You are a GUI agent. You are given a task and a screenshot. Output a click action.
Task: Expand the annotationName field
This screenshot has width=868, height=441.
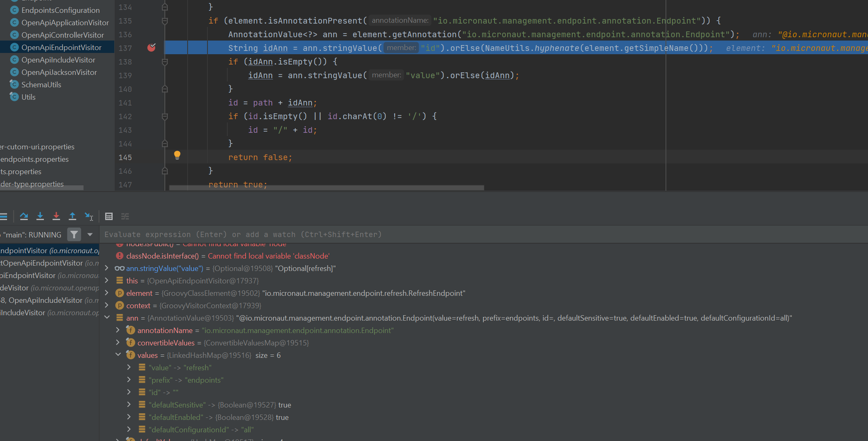118,330
